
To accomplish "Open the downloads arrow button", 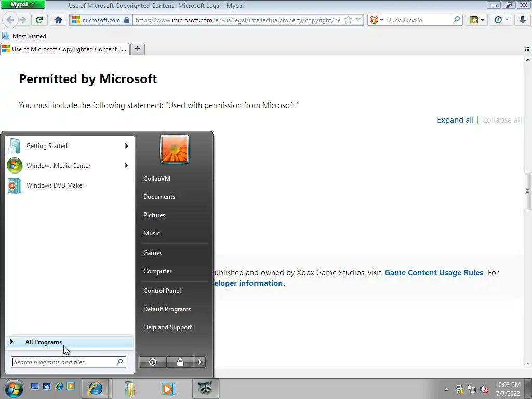I will (x=523, y=20).
